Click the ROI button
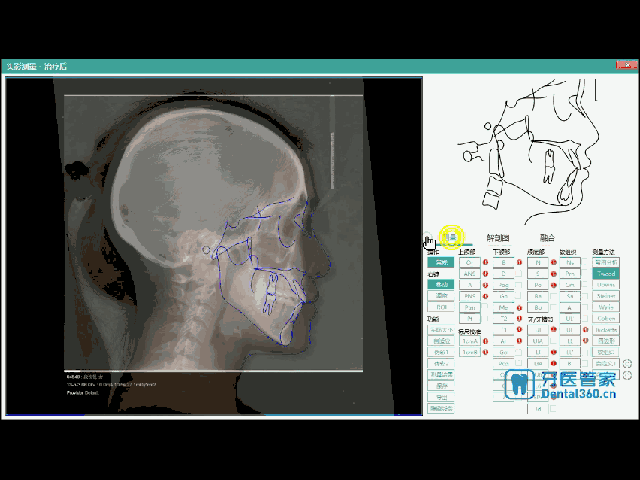 [x=441, y=307]
